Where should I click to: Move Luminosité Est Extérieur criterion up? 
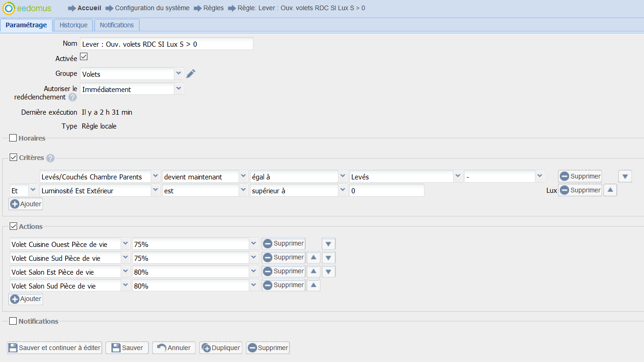pyautogui.click(x=610, y=190)
